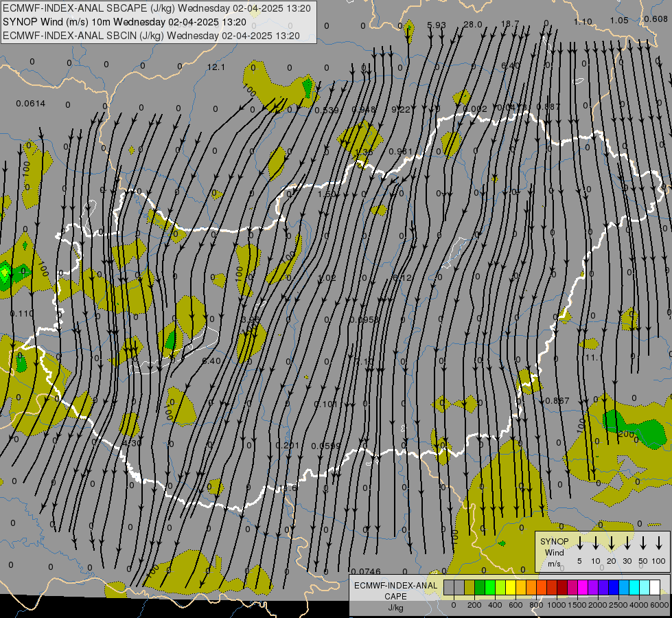Click the SBCIN title line in header

(x=151, y=36)
